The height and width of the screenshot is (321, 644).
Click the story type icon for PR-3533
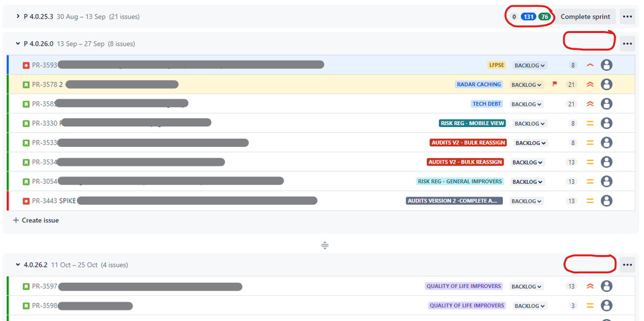[26, 143]
